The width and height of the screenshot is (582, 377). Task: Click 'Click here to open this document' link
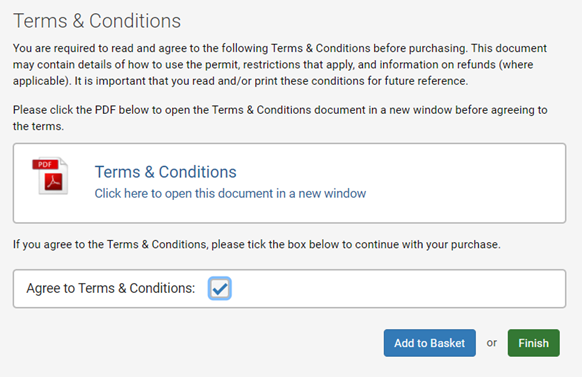point(230,193)
